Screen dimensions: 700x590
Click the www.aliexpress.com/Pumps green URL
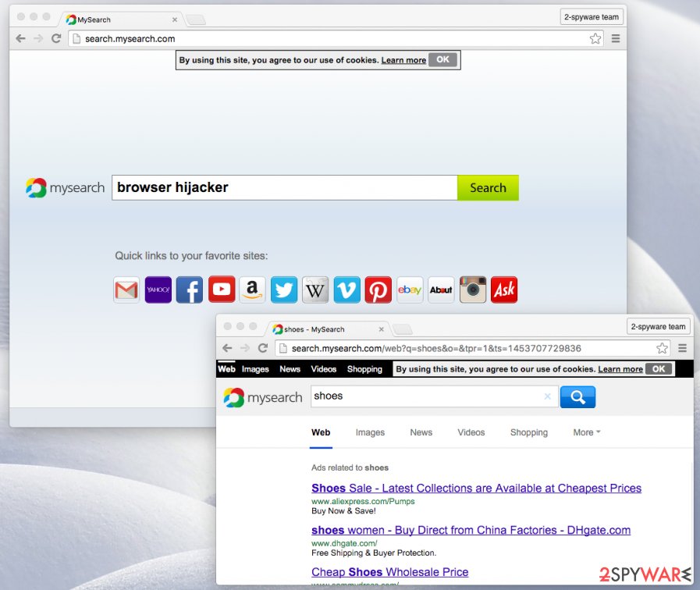coord(363,501)
